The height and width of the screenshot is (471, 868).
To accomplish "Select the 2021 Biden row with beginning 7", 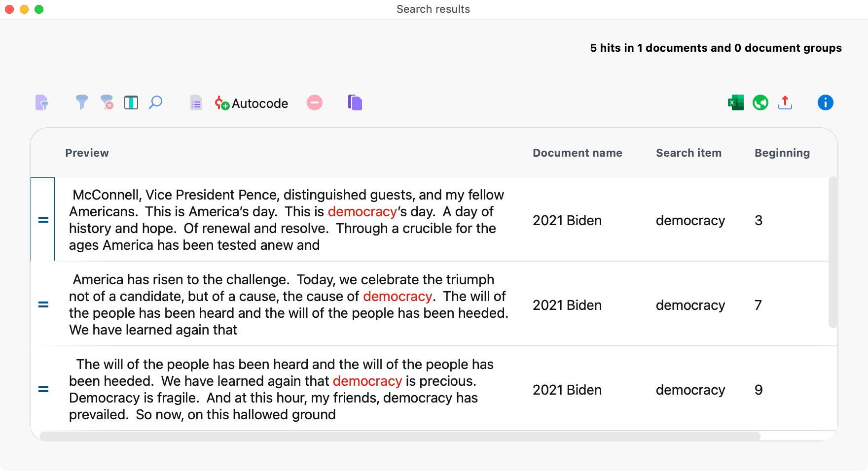I will (x=286, y=304).
